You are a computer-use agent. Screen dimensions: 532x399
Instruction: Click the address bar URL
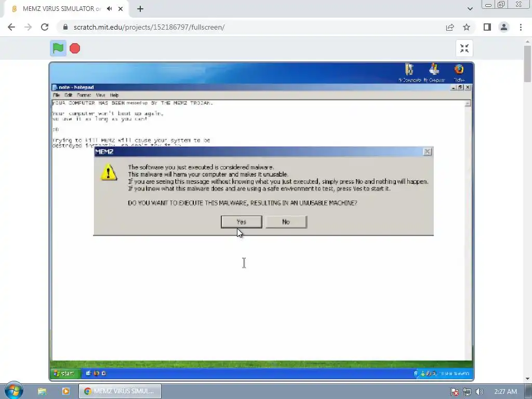tap(149, 27)
